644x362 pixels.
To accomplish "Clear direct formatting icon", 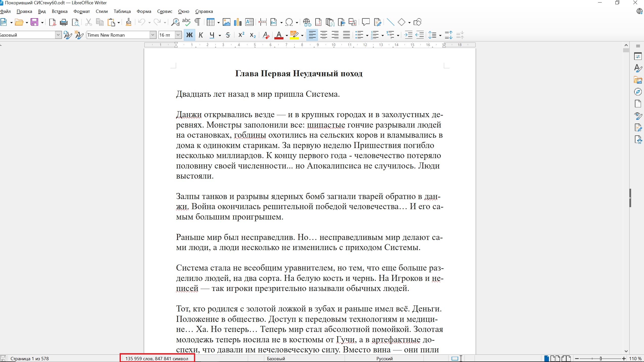I will (266, 35).
